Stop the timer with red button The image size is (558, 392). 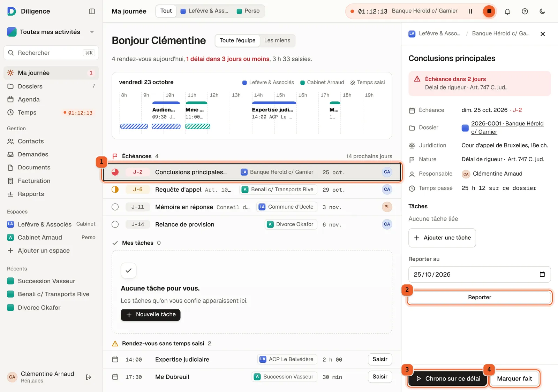[489, 11]
